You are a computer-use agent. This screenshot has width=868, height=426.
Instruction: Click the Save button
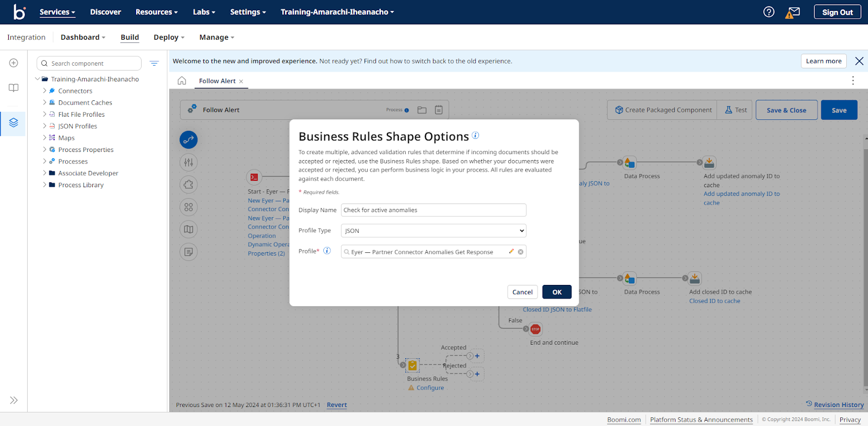839,110
